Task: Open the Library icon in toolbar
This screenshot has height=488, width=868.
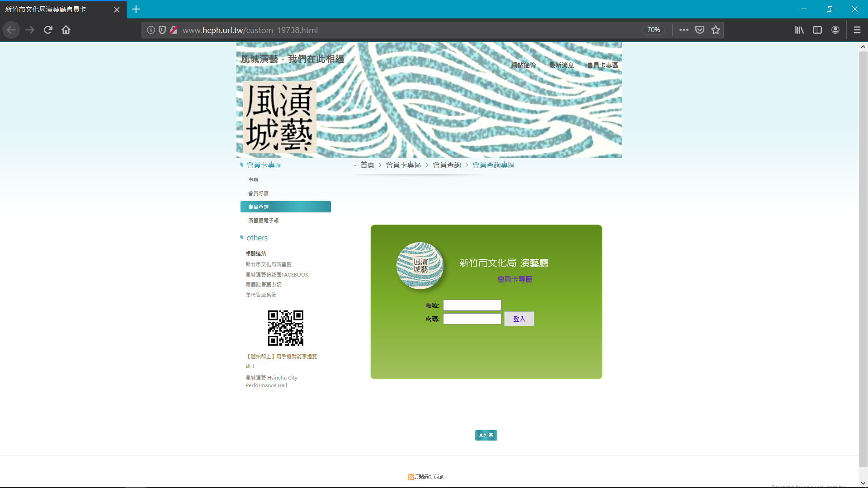Action: pos(799,30)
